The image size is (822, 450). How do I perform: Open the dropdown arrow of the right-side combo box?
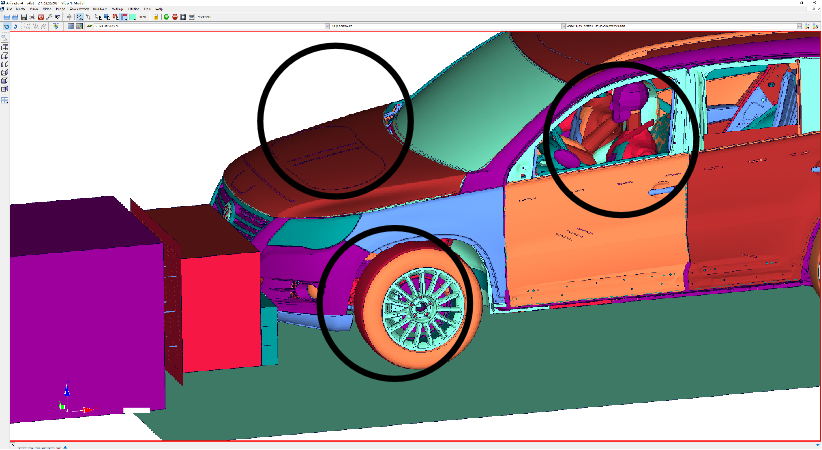pyautogui.click(x=800, y=26)
